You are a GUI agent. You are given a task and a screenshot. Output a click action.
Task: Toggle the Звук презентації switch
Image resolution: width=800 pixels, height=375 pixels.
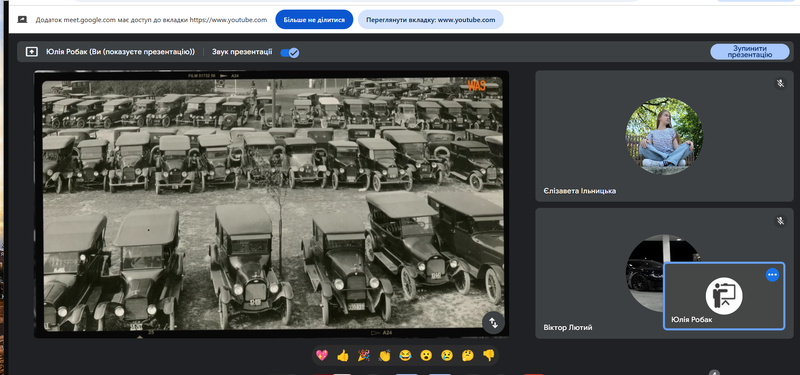click(x=290, y=52)
